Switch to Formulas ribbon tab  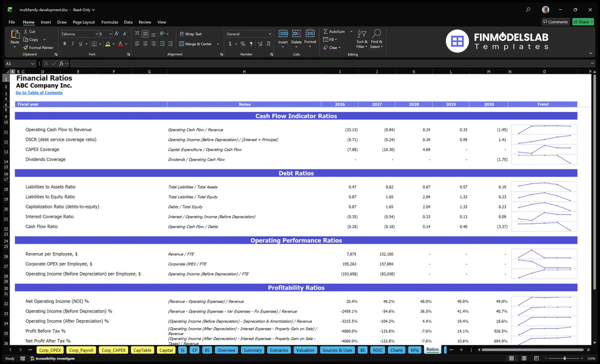pos(109,22)
